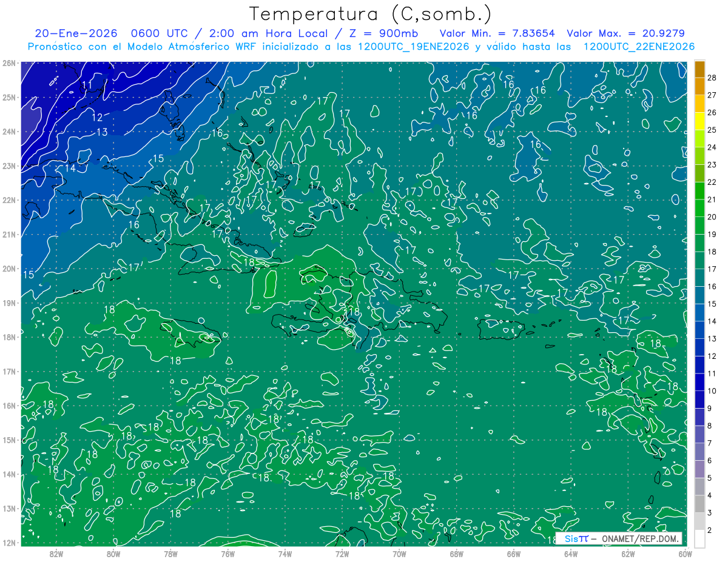Click the white color bar segment below 2
Viewport: 728px width, 562px height.
[699, 538]
